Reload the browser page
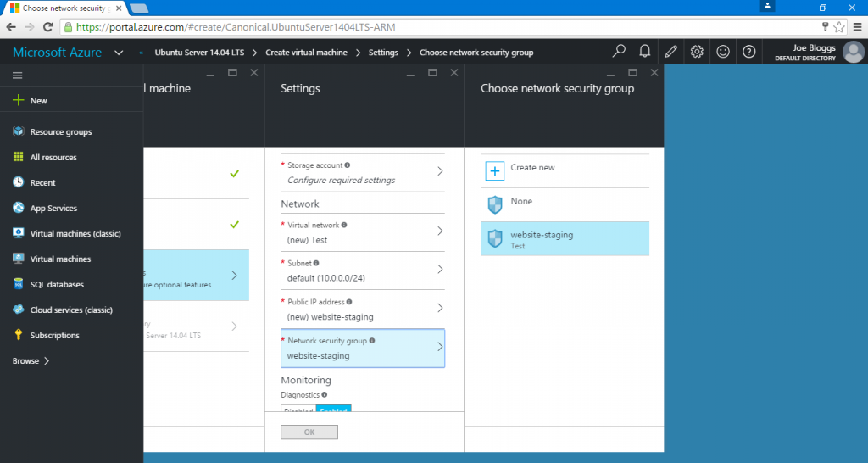Screen dimensions: 868x463 pyautogui.click(x=47, y=27)
